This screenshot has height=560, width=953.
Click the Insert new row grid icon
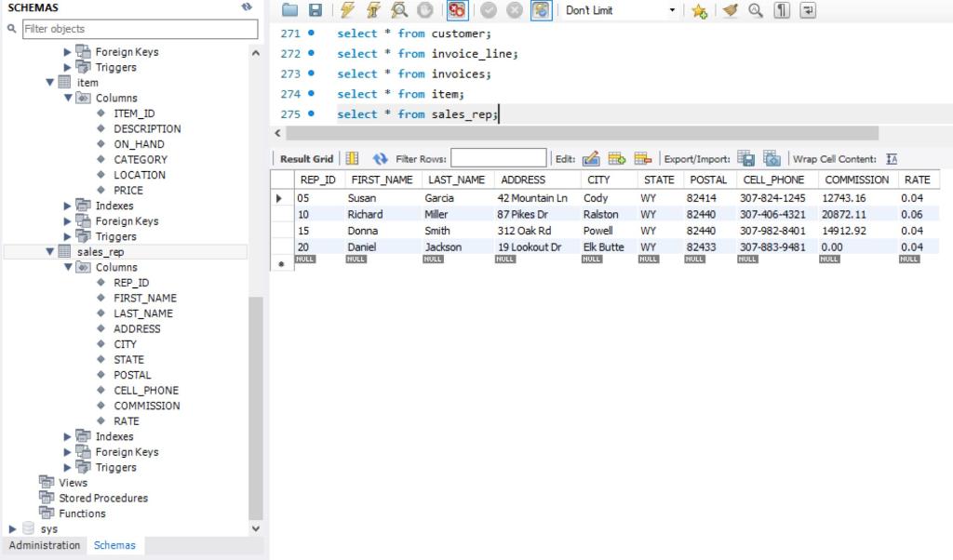click(x=614, y=157)
